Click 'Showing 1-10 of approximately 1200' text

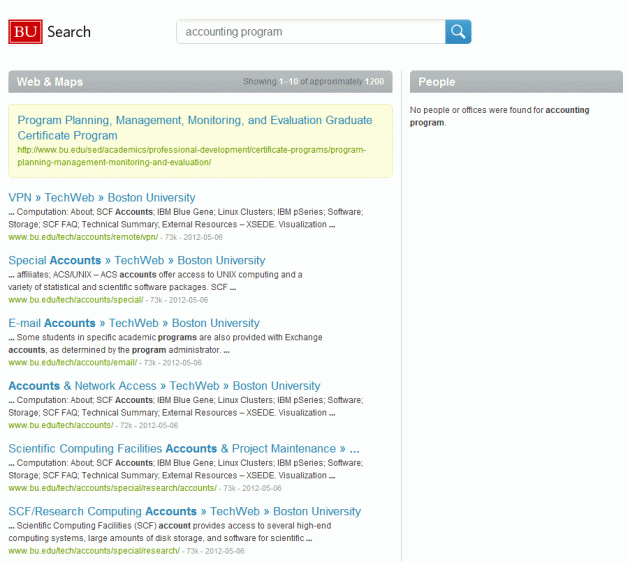[313, 82]
